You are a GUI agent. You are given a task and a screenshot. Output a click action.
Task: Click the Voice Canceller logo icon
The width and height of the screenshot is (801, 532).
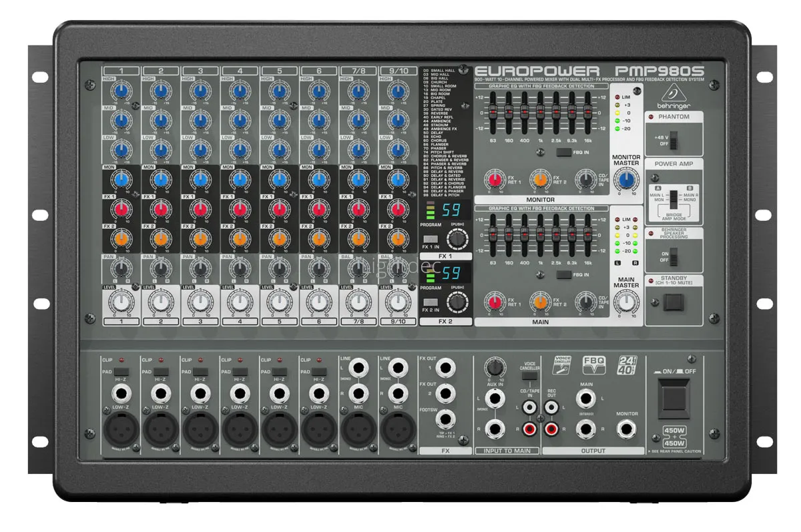coord(562,363)
